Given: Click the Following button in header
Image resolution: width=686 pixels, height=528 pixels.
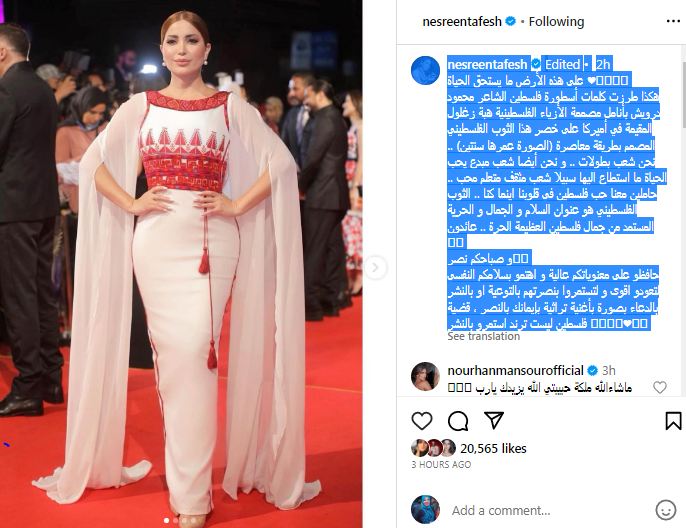Looking at the screenshot, I should [556, 21].
